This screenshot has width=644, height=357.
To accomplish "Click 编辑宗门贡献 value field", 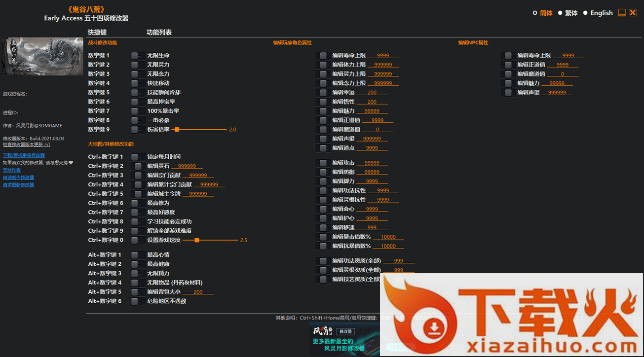I will [198, 176].
